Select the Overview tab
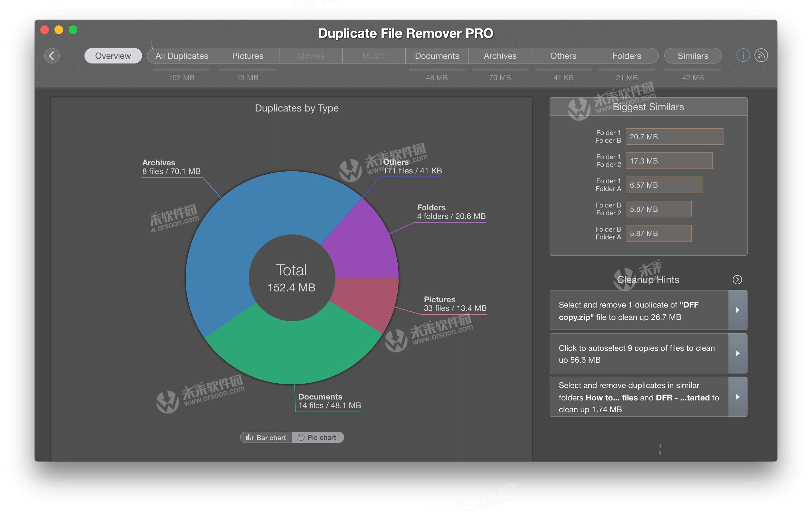 tap(113, 56)
